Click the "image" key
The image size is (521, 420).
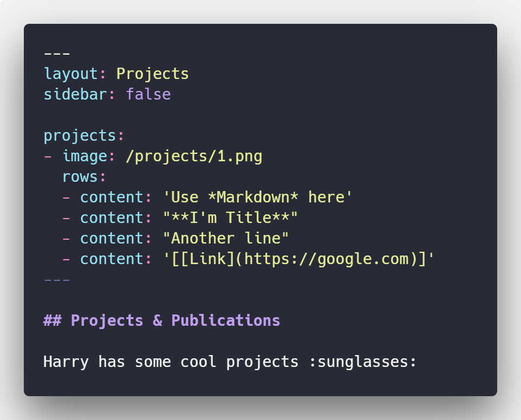tap(84, 156)
